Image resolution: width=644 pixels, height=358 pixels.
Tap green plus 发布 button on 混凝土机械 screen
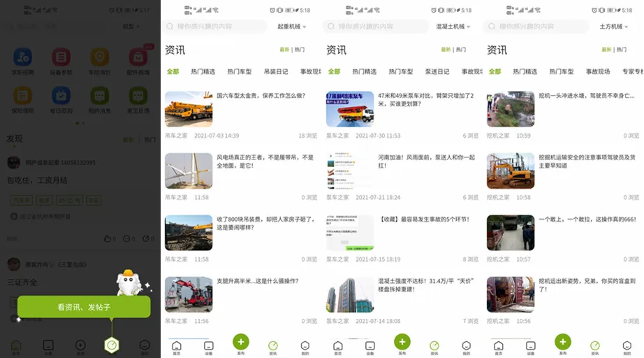[x=402, y=342]
